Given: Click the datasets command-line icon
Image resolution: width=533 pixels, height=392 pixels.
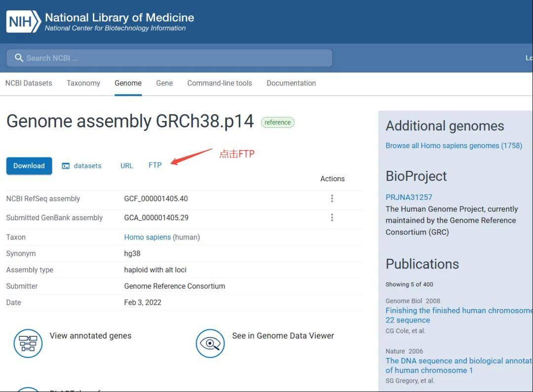Looking at the screenshot, I should coord(66,166).
